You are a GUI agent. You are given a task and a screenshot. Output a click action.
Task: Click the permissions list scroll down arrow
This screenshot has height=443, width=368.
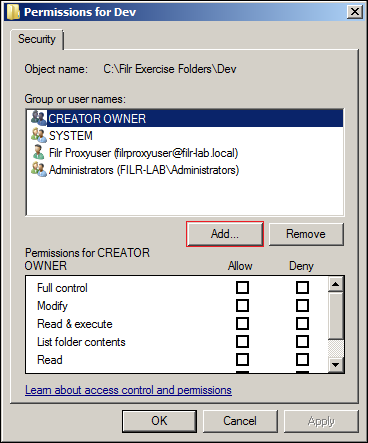(336, 365)
